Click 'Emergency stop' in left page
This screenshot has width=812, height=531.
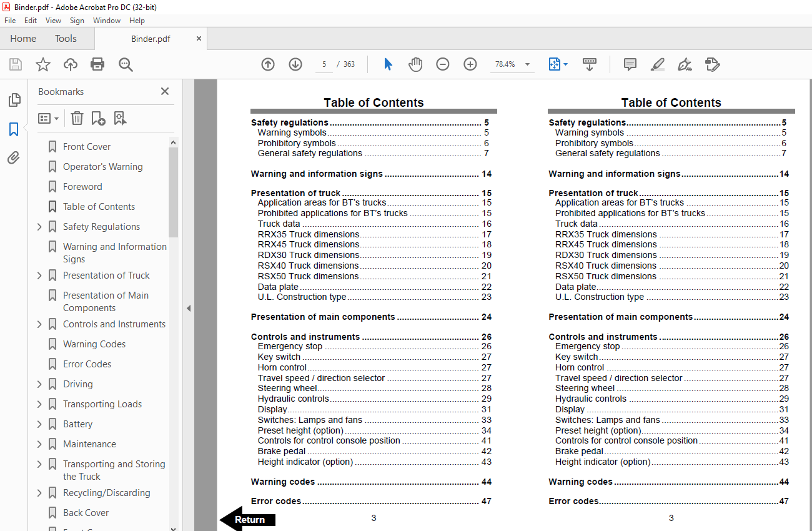(x=290, y=346)
